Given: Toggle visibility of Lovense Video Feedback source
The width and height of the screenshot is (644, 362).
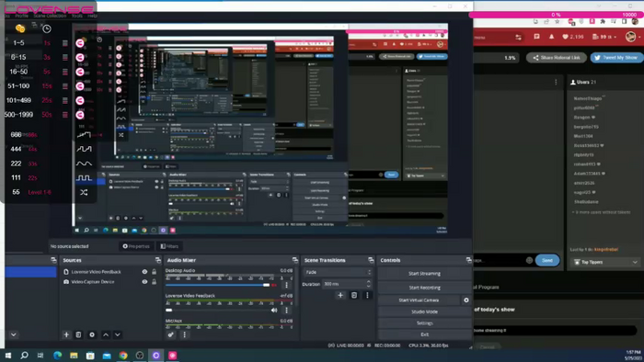Looking at the screenshot, I should (x=144, y=271).
